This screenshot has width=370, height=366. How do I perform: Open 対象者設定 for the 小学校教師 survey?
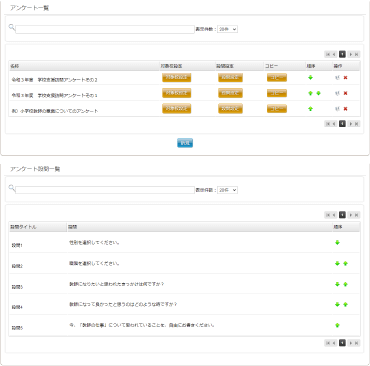click(x=177, y=109)
